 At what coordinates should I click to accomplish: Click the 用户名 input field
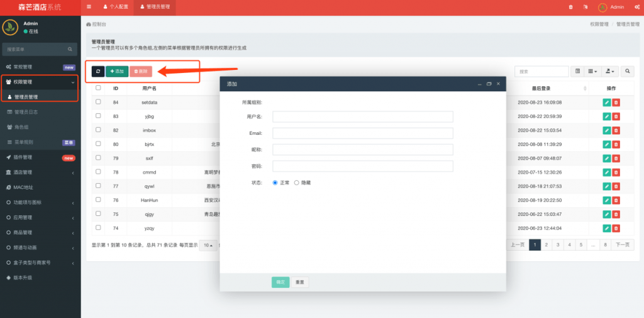pyautogui.click(x=363, y=116)
